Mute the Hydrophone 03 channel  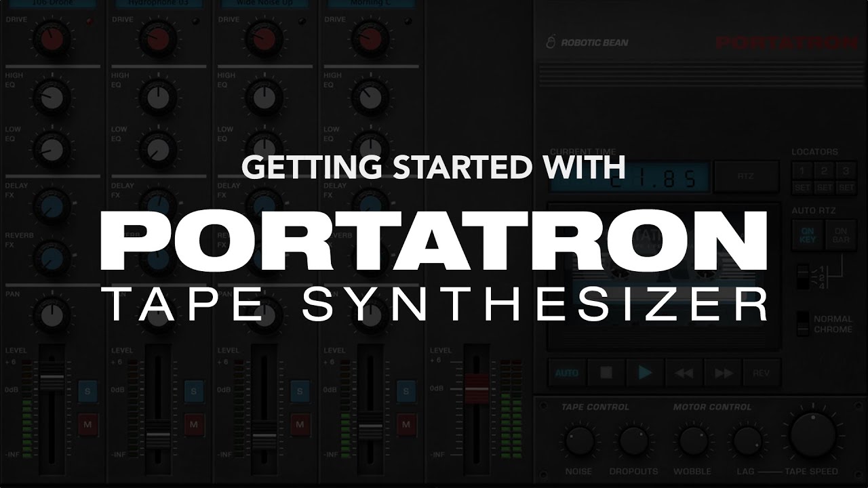pyautogui.click(x=194, y=424)
